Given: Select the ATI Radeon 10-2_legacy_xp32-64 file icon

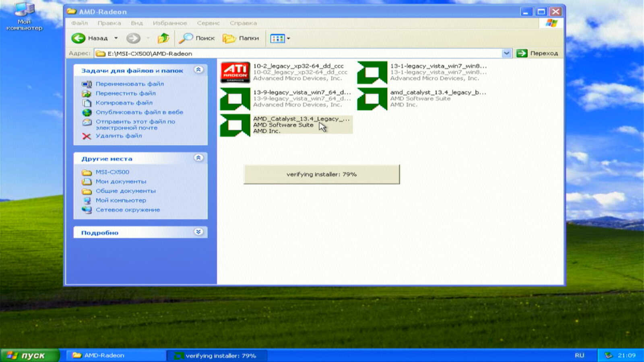Looking at the screenshot, I should [235, 72].
